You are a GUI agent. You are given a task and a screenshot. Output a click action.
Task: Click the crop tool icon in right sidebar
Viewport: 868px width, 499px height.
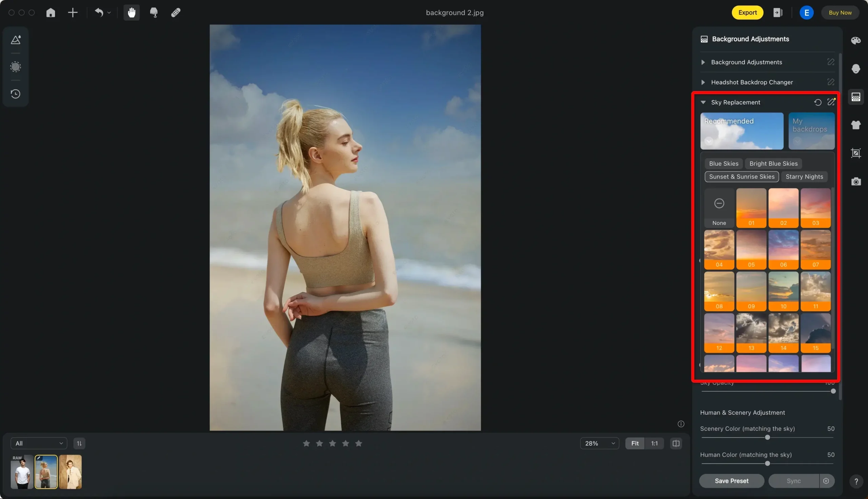(x=856, y=153)
